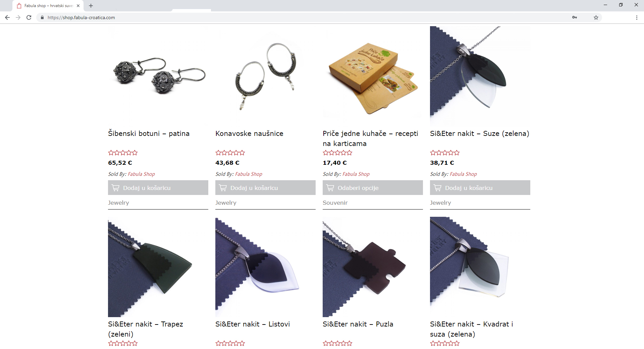Image resolution: width=644 pixels, height=349 pixels.
Task: Open the Si&Eter nakit Puzla thumbnail
Action: pos(373,267)
